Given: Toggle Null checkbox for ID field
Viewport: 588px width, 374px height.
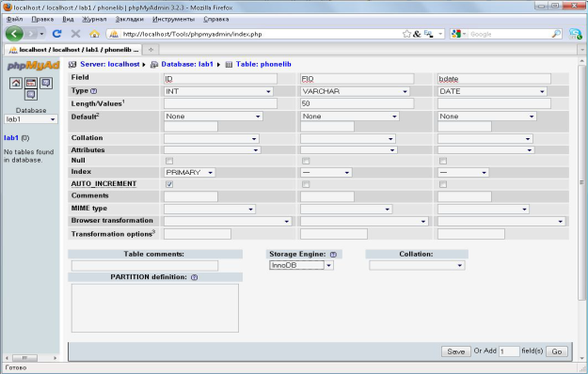Looking at the screenshot, I should pyautogui.click(x=169, y=161).
